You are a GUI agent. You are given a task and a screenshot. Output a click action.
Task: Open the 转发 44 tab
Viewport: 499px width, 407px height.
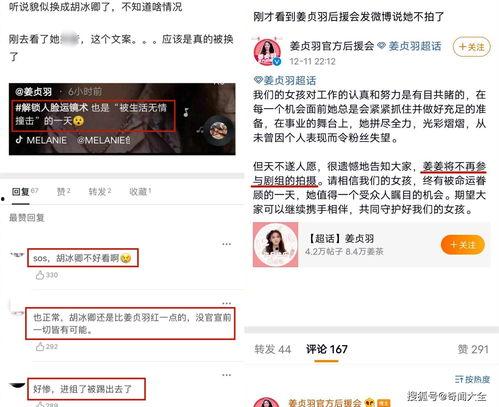(x=272, y=350)
